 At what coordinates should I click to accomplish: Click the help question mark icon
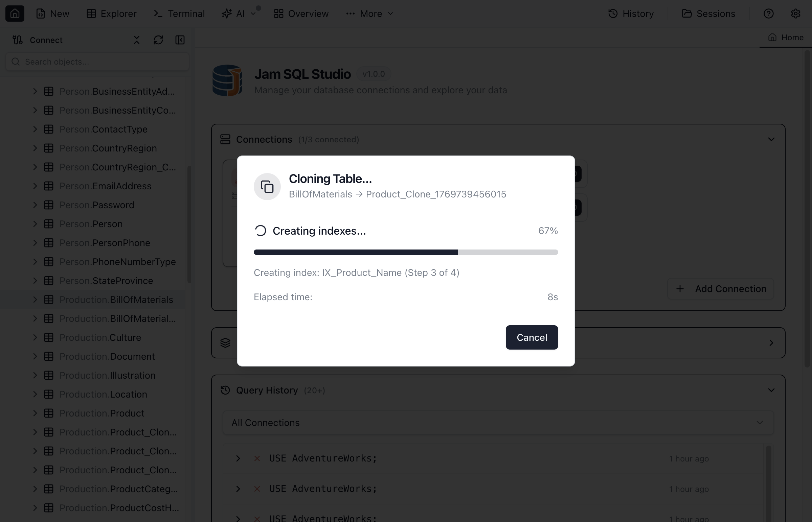(768, 14)
